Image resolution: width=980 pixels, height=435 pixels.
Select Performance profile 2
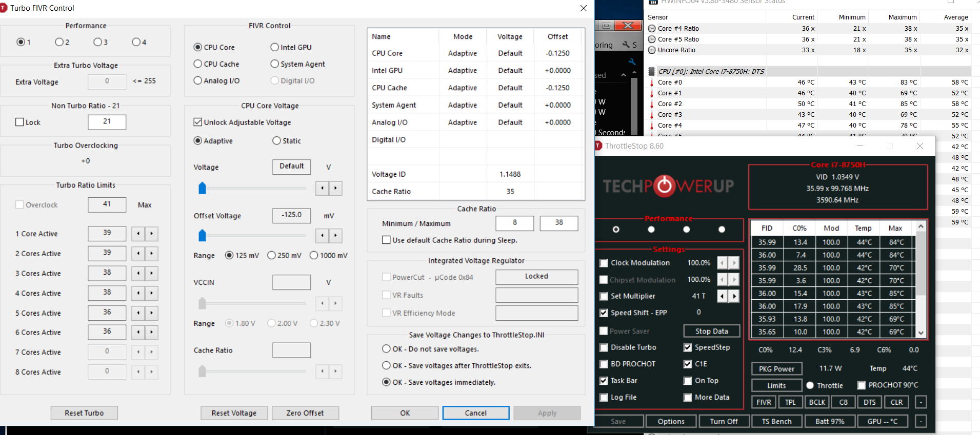coord(59,42)
